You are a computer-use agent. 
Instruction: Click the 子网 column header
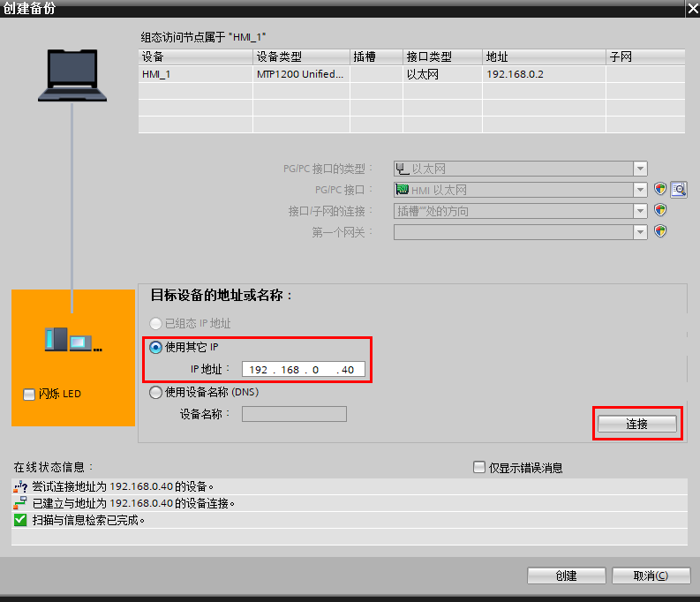click(x=645, y=56)
